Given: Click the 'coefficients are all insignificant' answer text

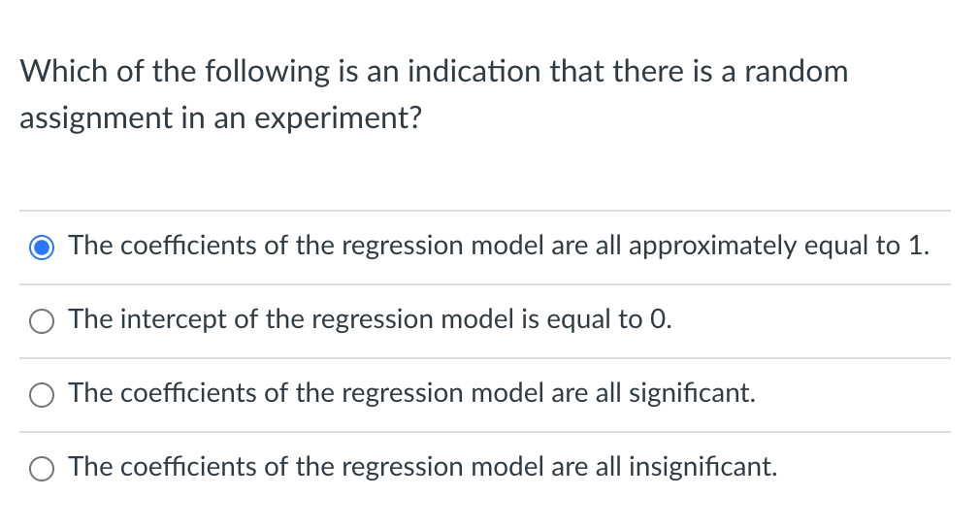Looking at the screenshot, I should (x=423, y=467).
